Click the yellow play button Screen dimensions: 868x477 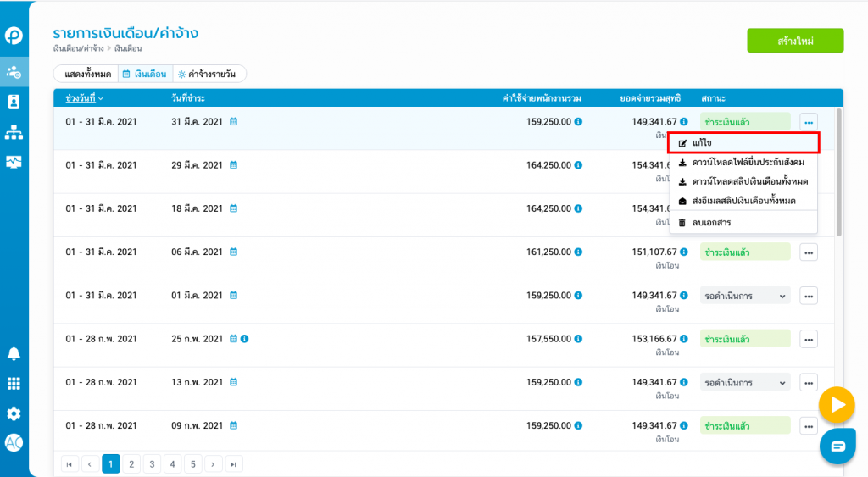point(837,405)
